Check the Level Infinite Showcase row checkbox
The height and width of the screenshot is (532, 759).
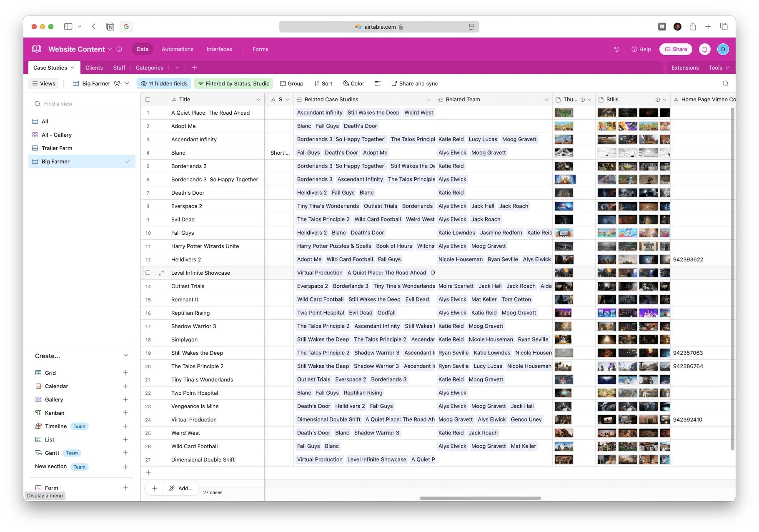(x=148, y=273)
